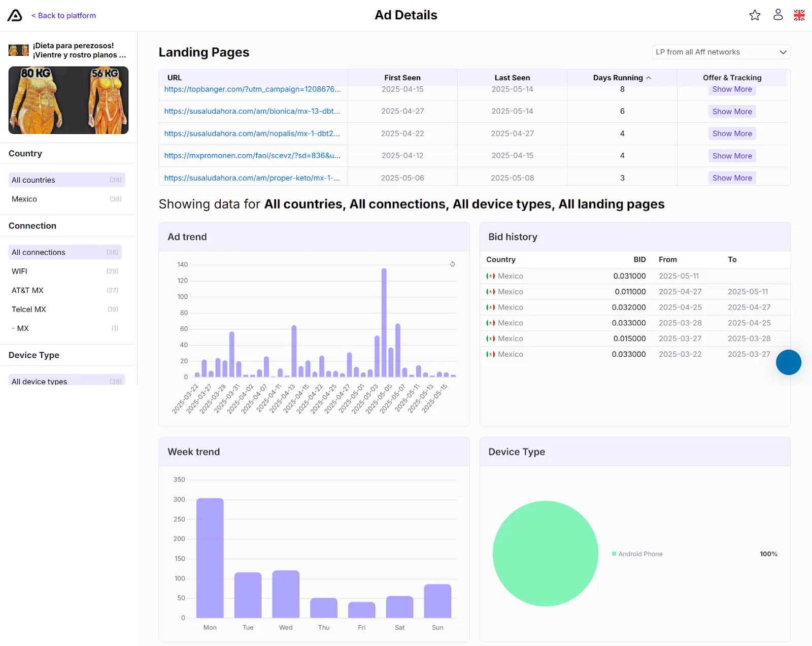Add ad to favorites with star icon
Viewport: 812px width, 646px height.
click(x=755, y=15)
